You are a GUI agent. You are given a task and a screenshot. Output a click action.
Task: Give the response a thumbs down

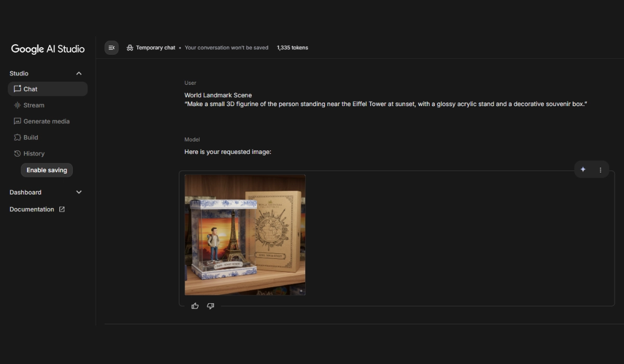point(211,306)
